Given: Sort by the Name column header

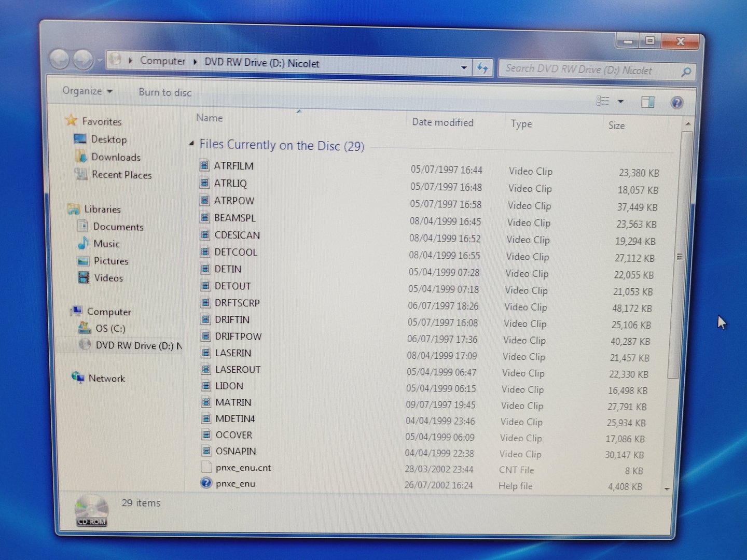Looking at the screenshot, I should [x=209, y=118].
